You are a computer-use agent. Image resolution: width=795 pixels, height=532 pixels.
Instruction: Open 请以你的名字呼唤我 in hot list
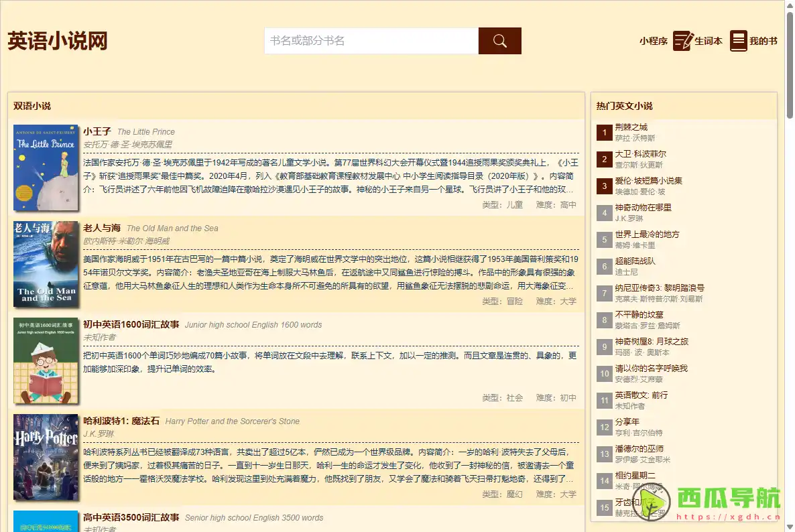tap(651, 369)
